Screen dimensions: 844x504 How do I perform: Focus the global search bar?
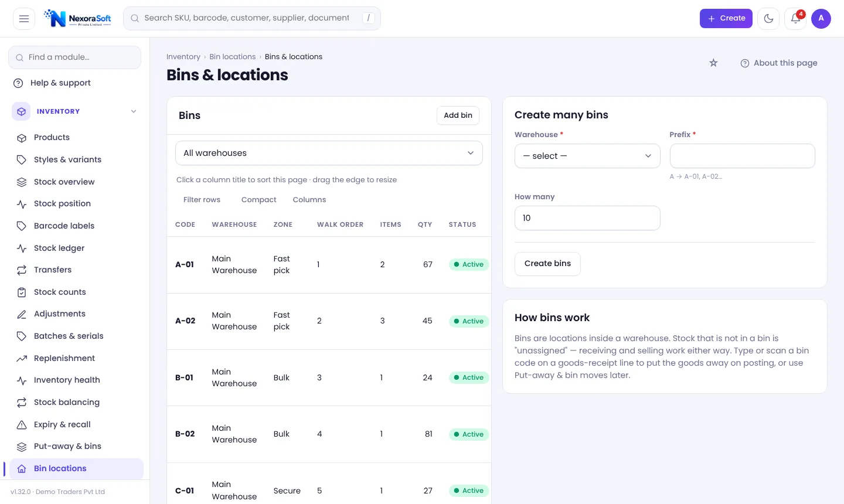pos(252,18)
